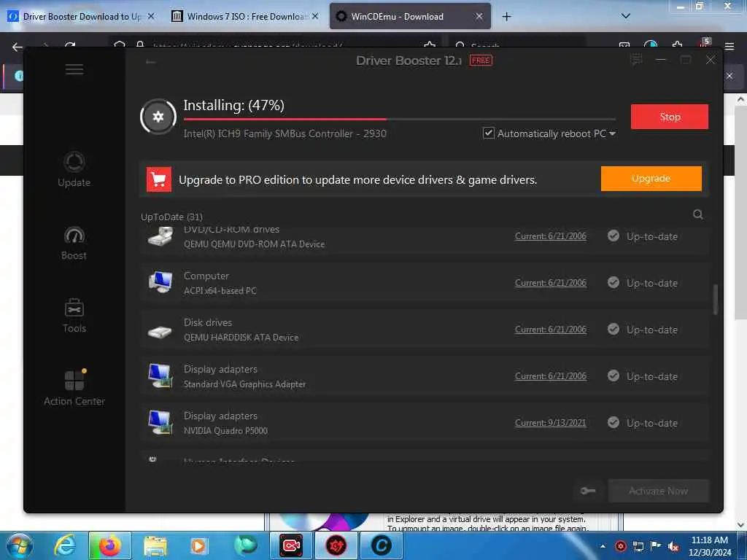Image resolution: width=747 pixels, height=560 pixels.
Task: Click the Action Center flag tray icon
Action: (x=656, y=545)
